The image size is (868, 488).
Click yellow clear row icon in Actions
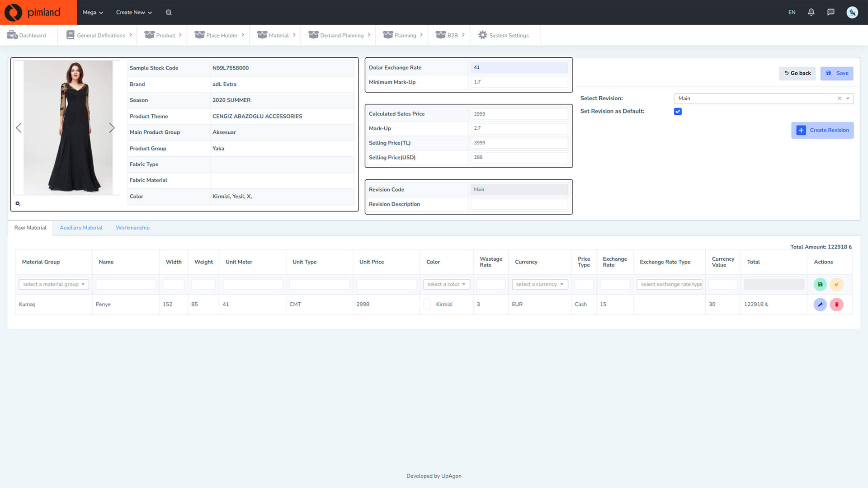point(836,284)
